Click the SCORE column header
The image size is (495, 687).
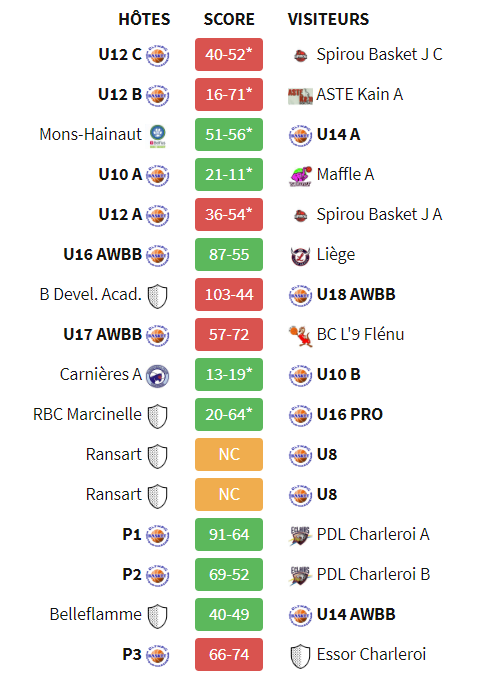click(229, 19)
